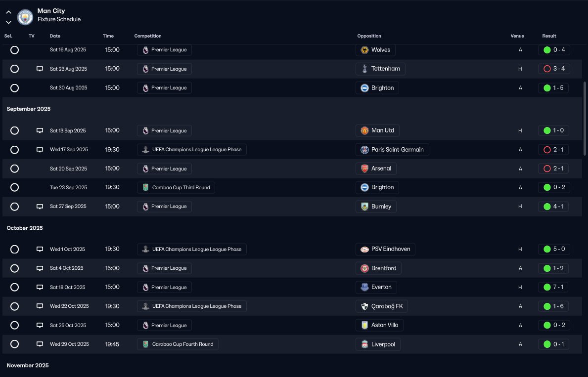Open the 0 - 4 result against Wolves
Viewport: 588px width, 377px height.
pos(554,50)
